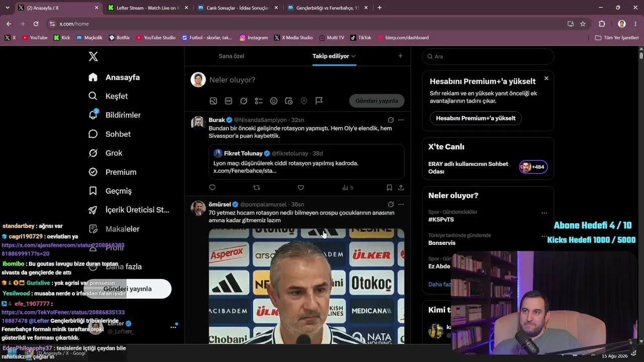Reply to Burak's post
Screen dimensions: 644x362
coord(212,188)
